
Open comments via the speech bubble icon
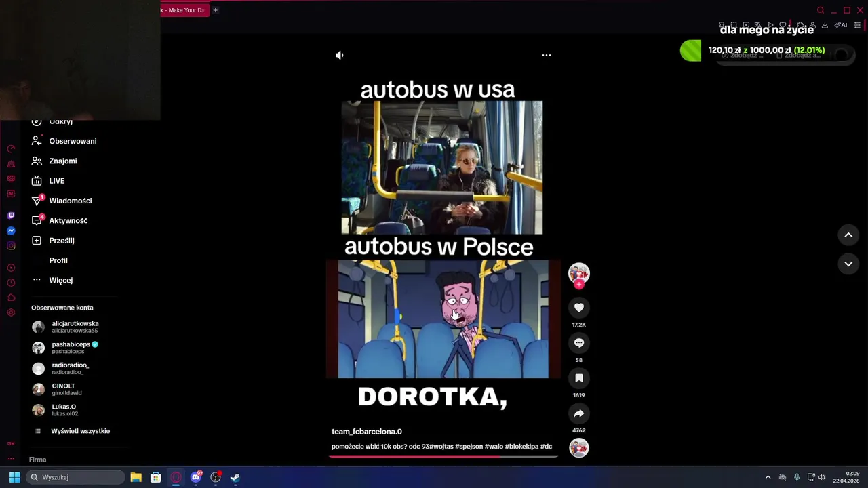(579, 343)
